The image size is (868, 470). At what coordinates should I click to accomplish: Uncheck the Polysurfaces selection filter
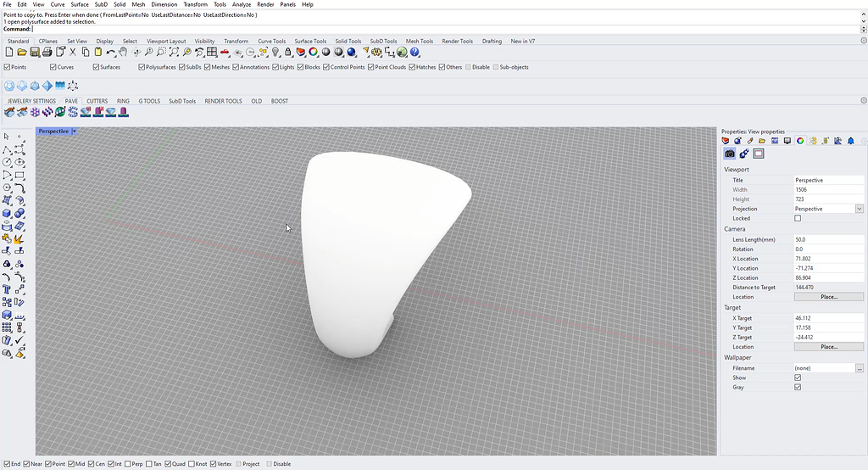tap(142, 67)
